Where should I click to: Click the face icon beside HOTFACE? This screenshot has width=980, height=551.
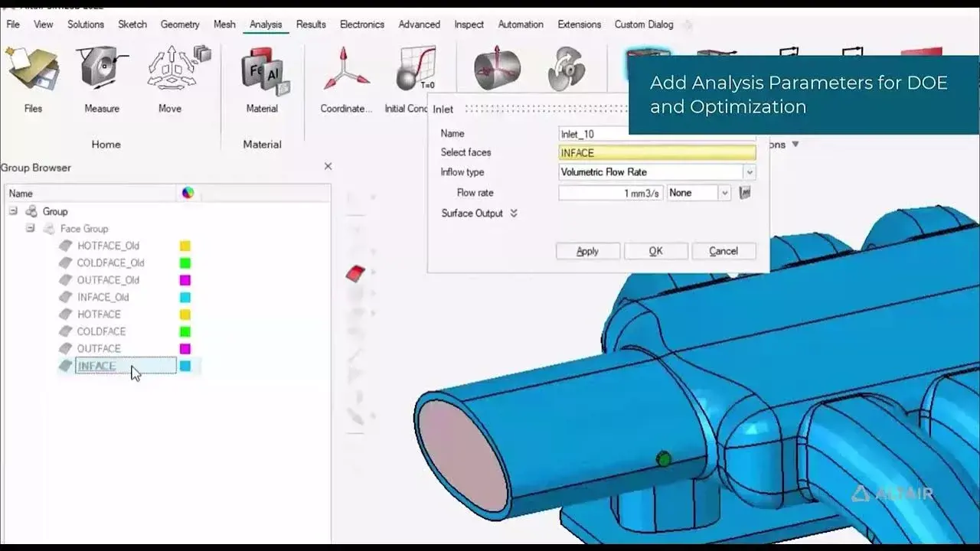(67, 315)
